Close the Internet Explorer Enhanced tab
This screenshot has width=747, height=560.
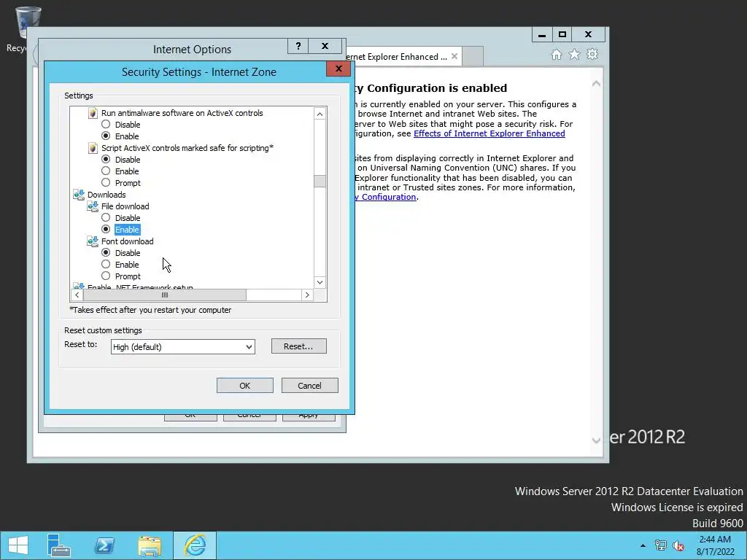click(454, 56)
